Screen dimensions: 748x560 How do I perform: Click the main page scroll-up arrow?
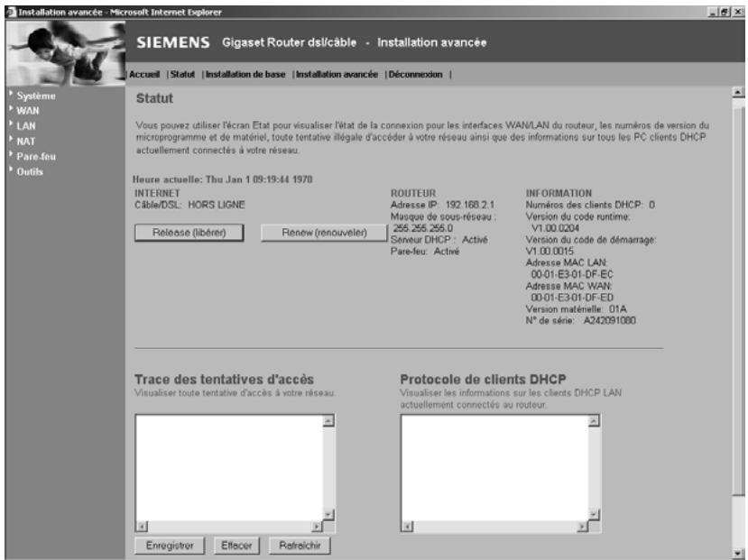(x=738, y=93)
